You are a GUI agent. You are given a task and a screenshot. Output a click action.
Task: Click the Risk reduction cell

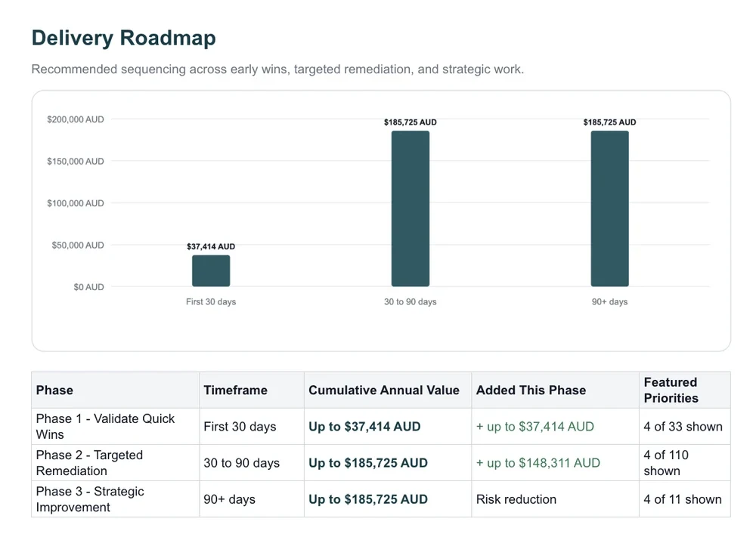556,499
